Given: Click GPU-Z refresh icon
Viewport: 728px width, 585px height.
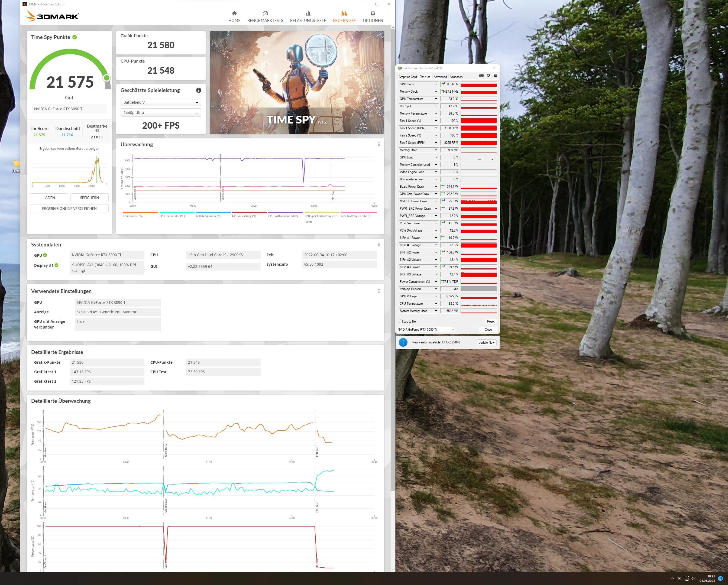Looking at the screenshot, I should click(x=488, y=76).
